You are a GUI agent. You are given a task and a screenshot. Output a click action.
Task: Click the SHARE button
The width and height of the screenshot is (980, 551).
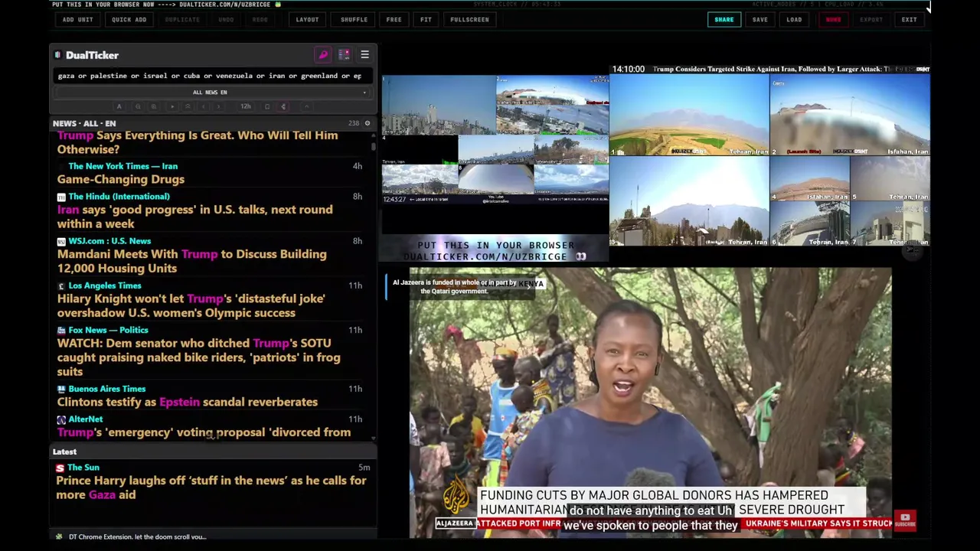pos(724,20)
